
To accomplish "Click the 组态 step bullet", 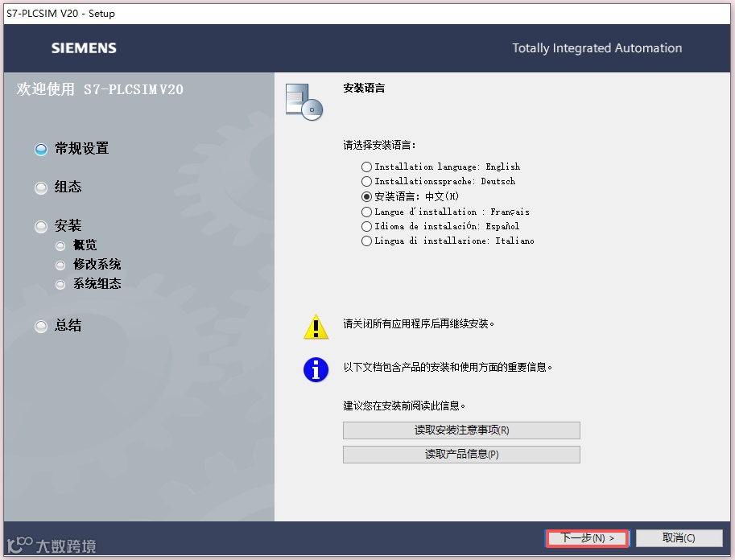I will coord(41,188).
